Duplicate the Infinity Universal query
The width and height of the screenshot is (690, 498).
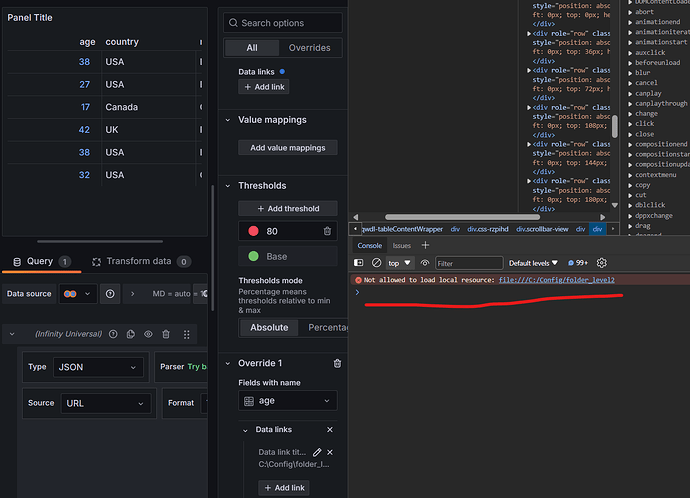click(x=131, y=334)
